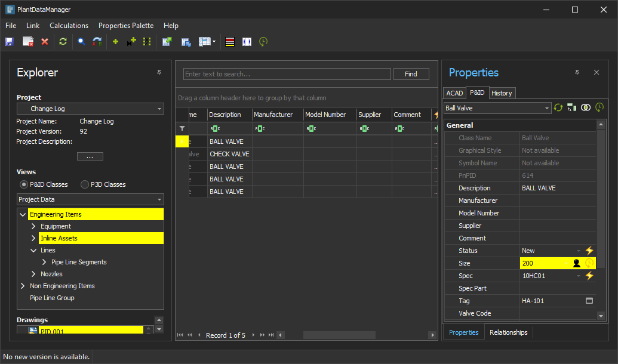Open the Project Data dropdown
Screen dimensions: 618x364
pyautogui.click(x=90, y=199)
